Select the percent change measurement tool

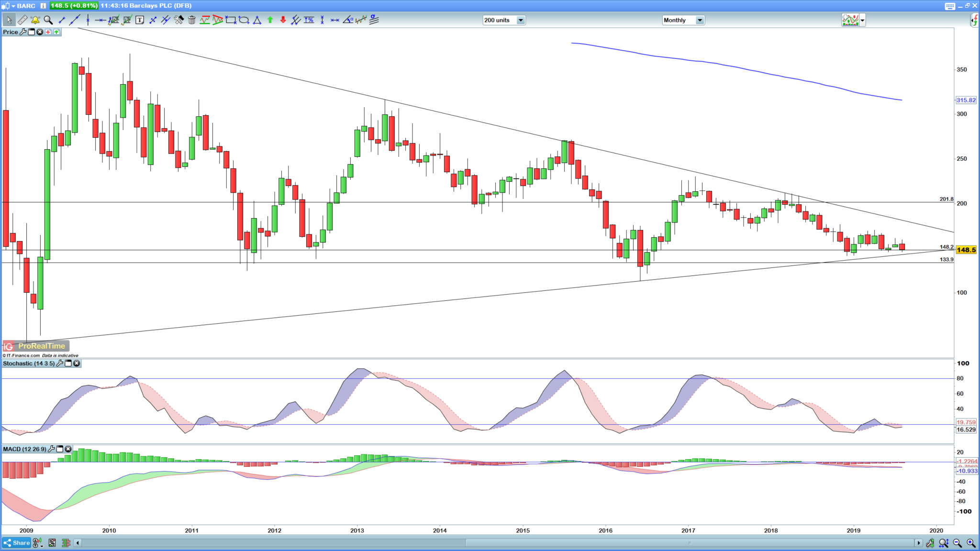309,20
